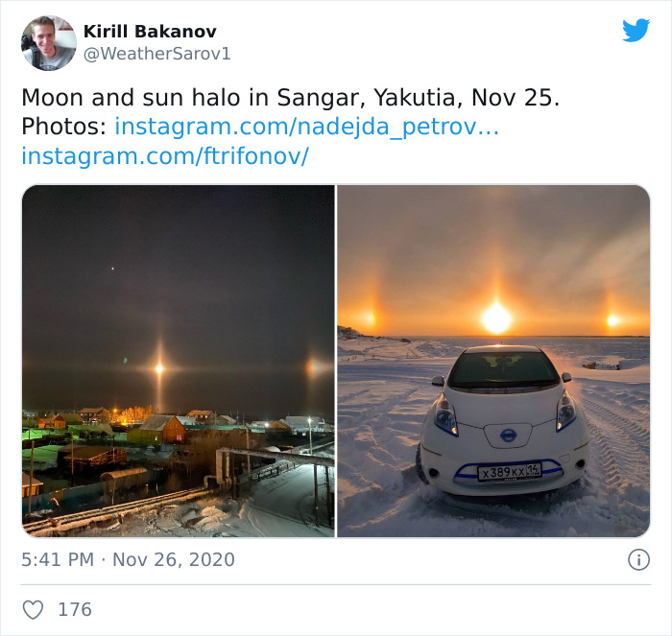Click the Kirill Bakanov display name
Screen dimensions: 672x636
[x=150, y=32]
